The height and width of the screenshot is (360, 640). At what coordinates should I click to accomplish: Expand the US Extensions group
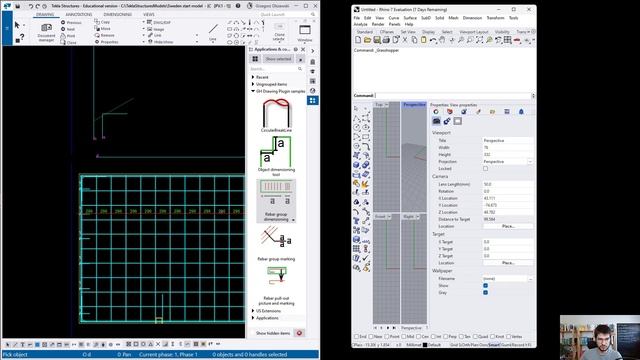(x=253, y=311)
